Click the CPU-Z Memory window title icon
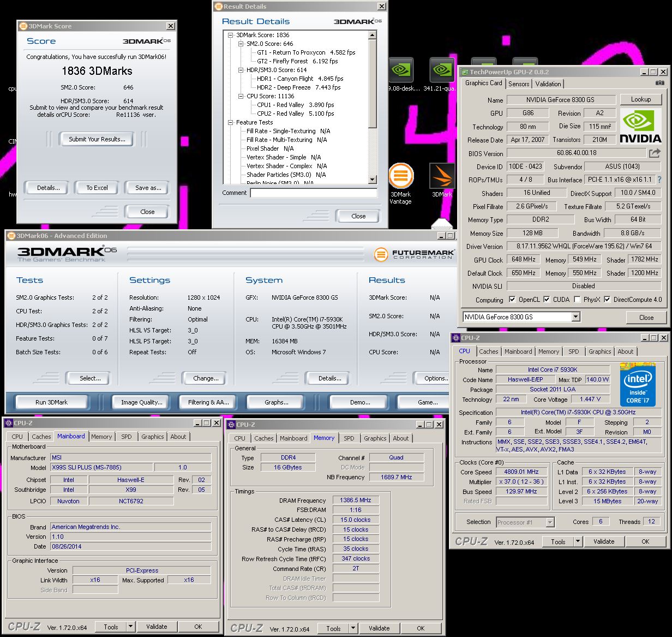Image resolution: width=672 pixels, height=637 pixels. point(231,425)
